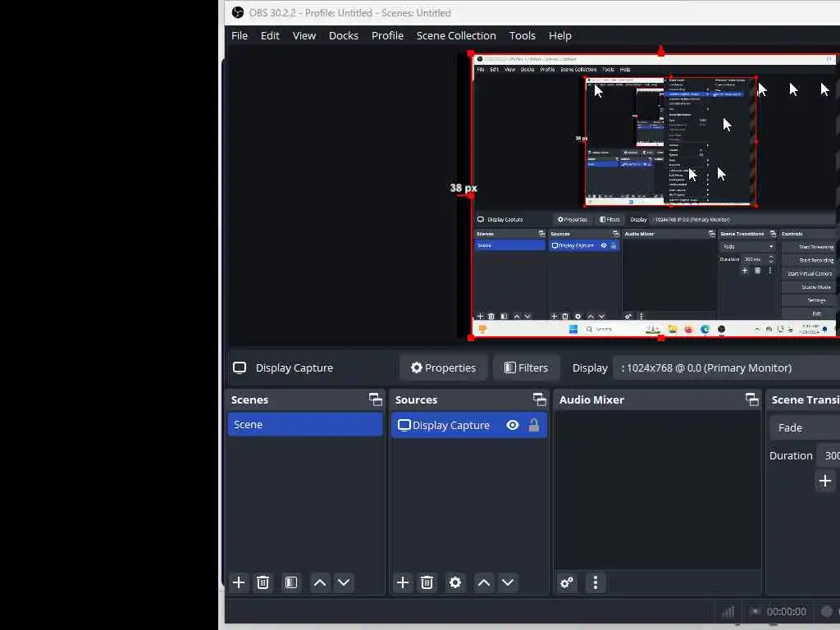
Task: Open scene filters icon in Scenes dock
Action: click(x=291, y=582)
